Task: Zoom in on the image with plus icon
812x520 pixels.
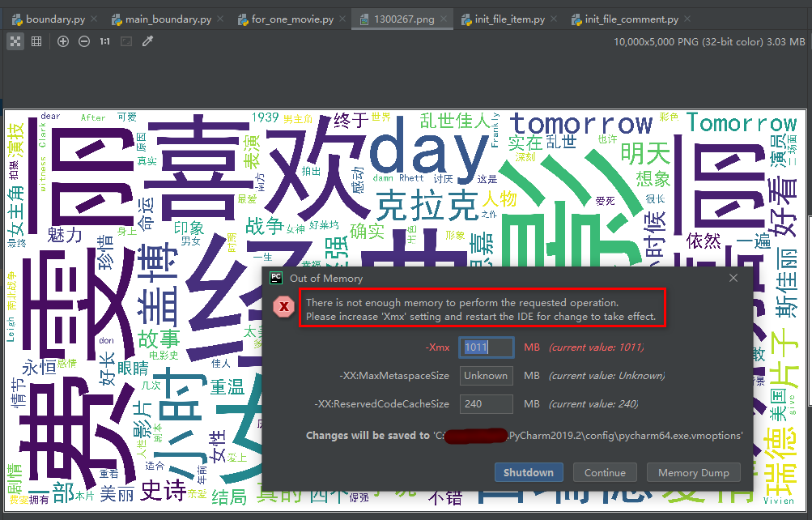Action: pos(62,41)
